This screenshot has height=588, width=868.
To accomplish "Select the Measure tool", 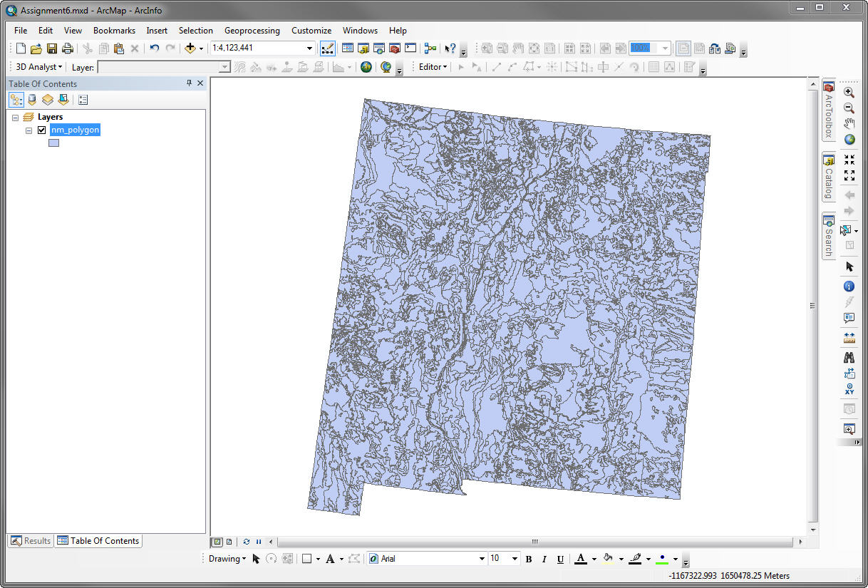I will tap(849, 337).
